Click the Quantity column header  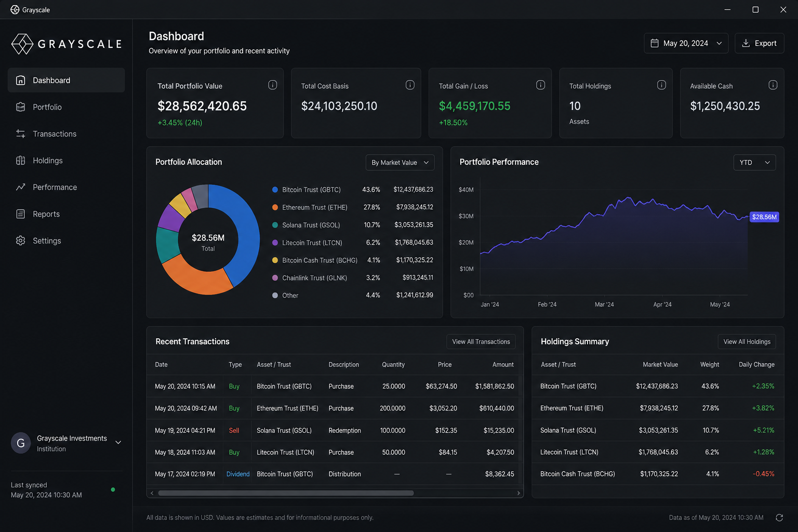coord(393,364)
